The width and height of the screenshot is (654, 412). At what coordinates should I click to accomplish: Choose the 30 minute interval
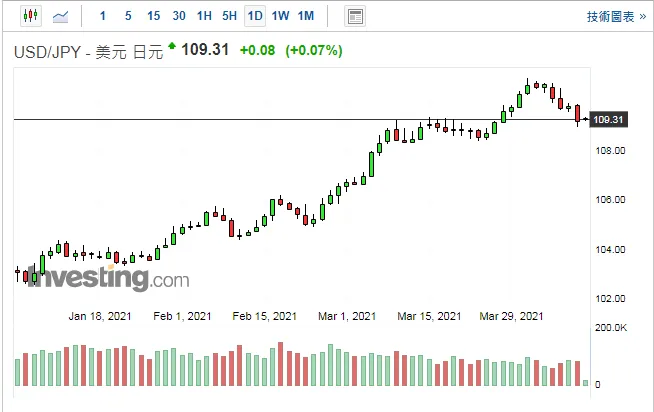point(179,16)
